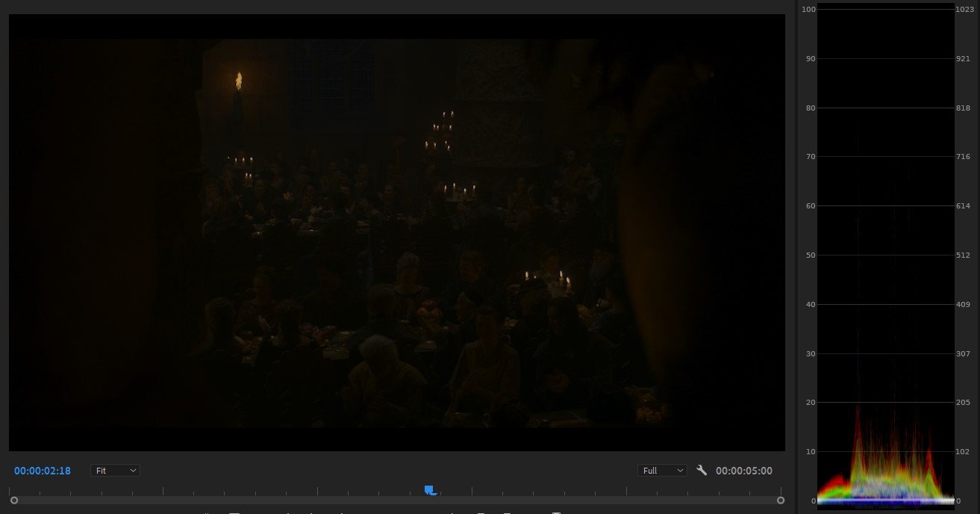Click the right end handle of the zoom scroll bar
980x514 pixels.
[781, 500]
